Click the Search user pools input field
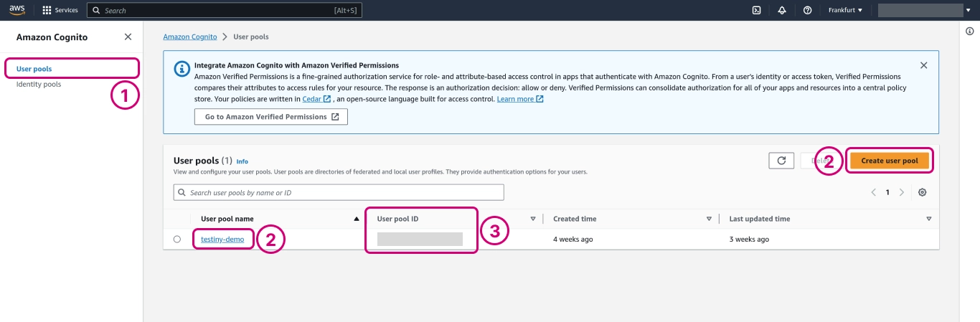The height and width of the screenshot is (322, 980). (339, 193)
